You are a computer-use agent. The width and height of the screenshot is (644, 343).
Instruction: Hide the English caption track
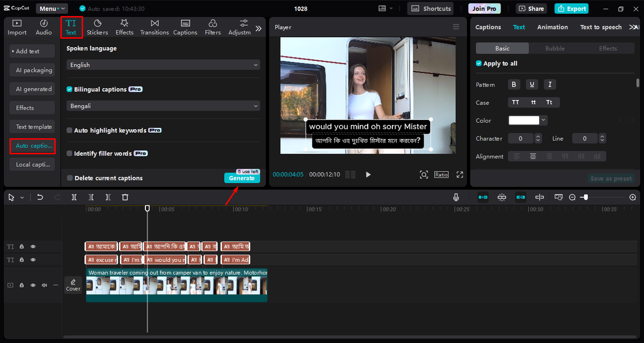tap(33, 260)
